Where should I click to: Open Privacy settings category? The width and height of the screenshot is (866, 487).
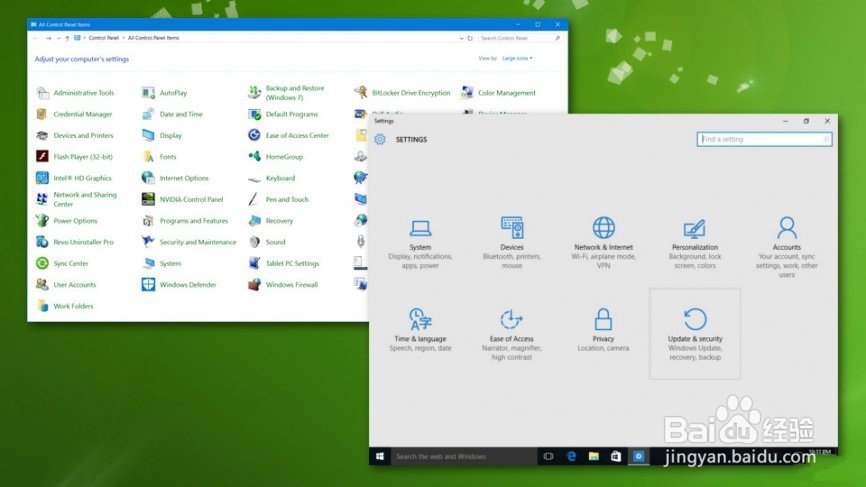point(603,330)
